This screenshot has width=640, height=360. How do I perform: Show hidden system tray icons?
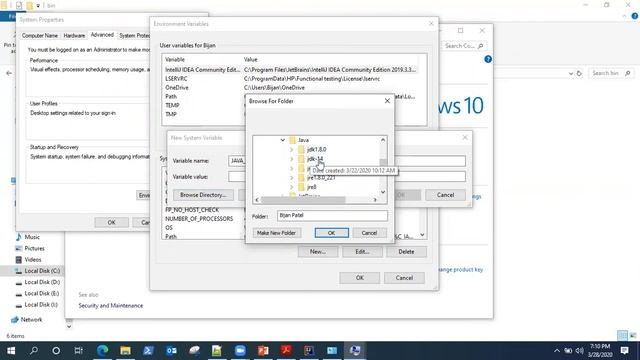click(x=557, y=351)
